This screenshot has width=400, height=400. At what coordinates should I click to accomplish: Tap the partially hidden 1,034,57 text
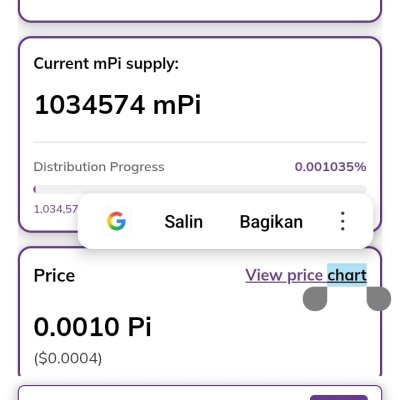click(56, 209)
